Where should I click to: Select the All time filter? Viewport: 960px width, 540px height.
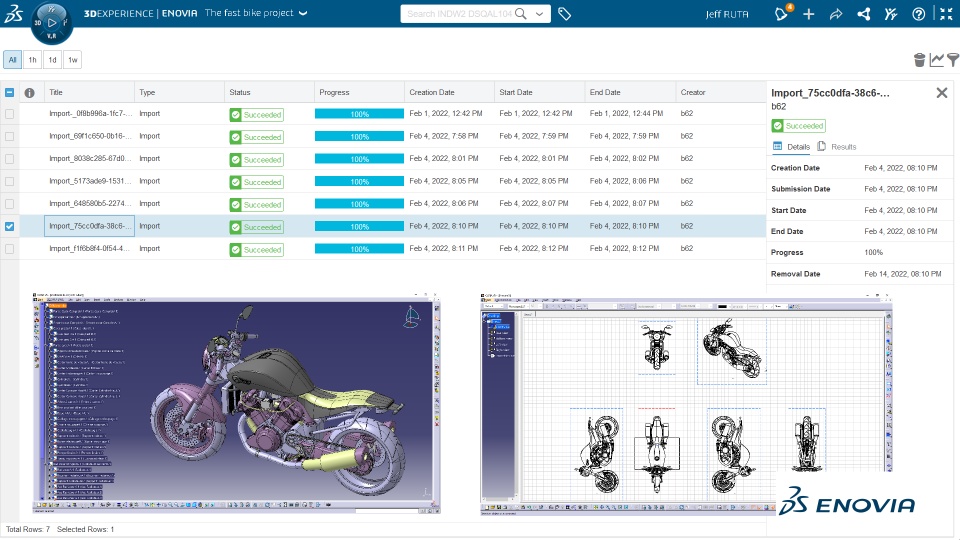click(x=12, y=59)
